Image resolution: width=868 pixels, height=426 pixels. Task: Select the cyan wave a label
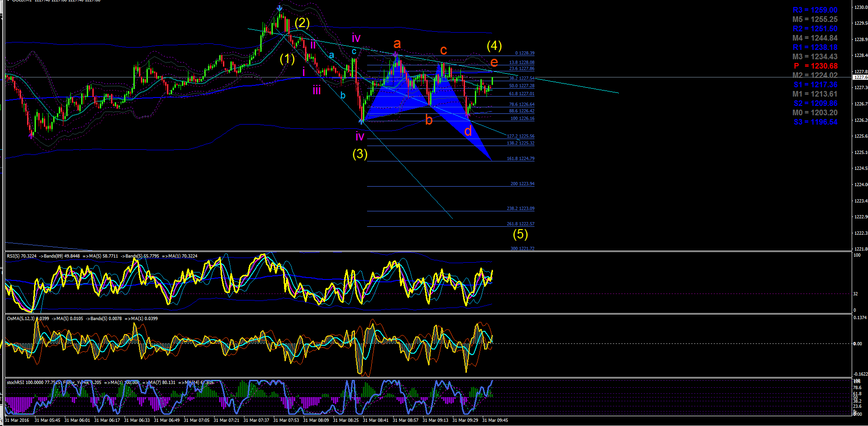pyautogui.click(x=331, y=55)
